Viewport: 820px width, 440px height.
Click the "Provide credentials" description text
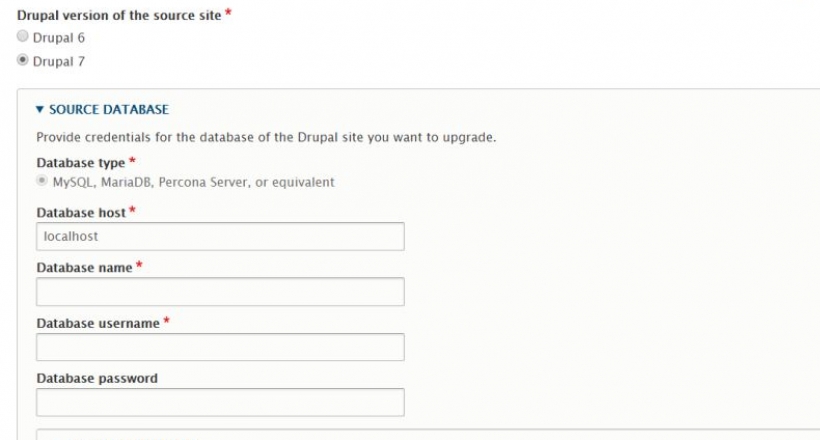266,137
